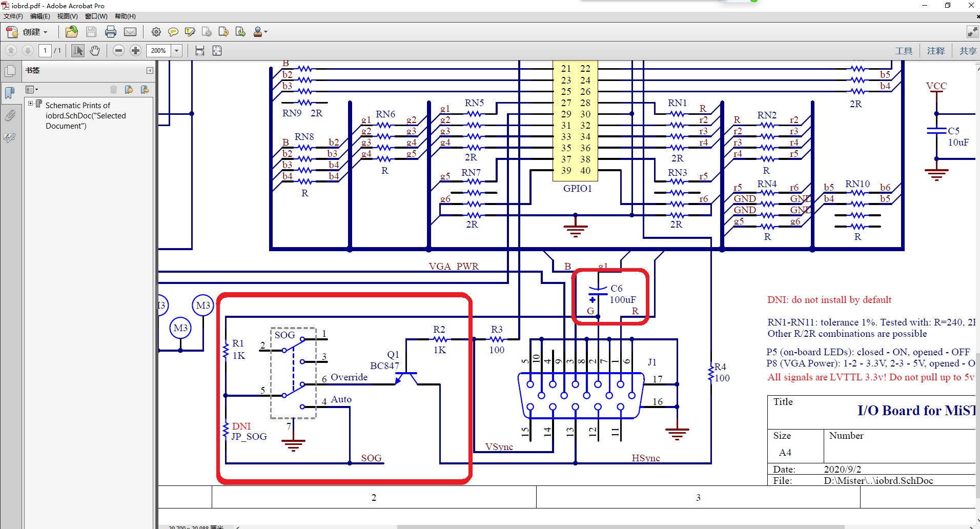Click the JP_SOG jumper label

click(x=249, y=437)
